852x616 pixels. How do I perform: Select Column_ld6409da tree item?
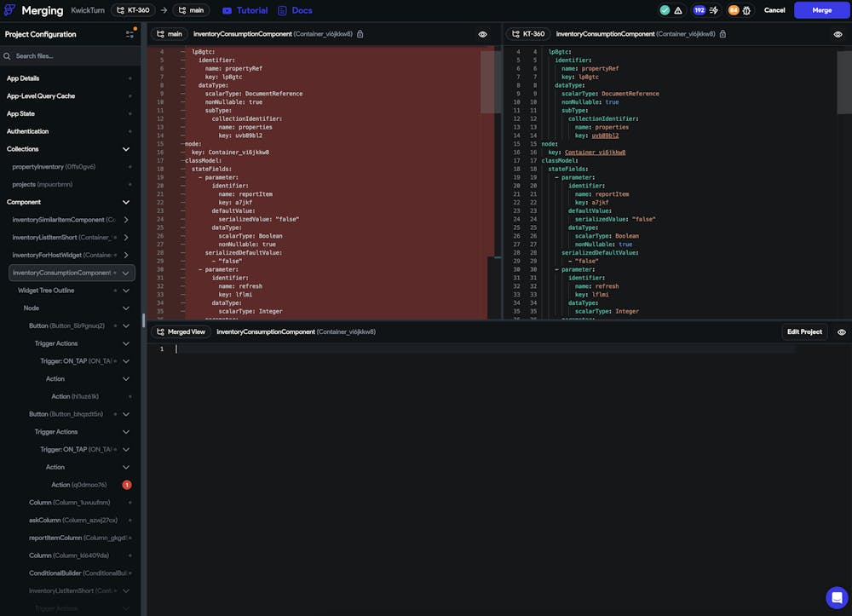tap(69, 556)
